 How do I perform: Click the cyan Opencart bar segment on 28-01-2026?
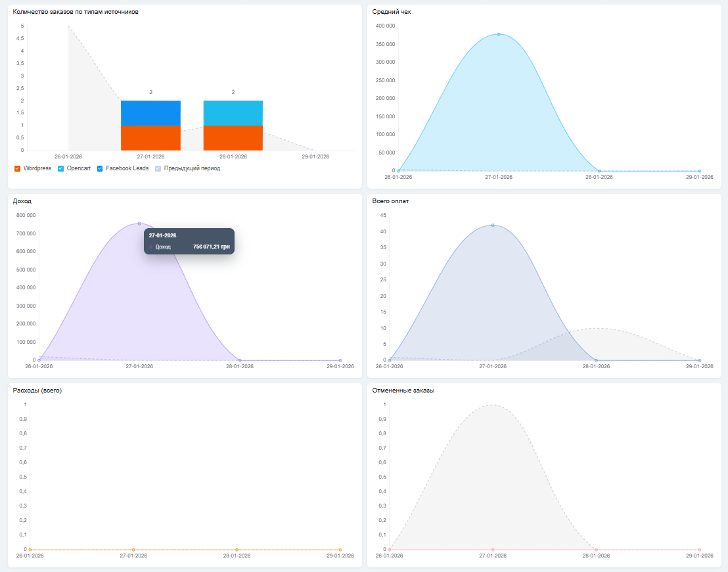pyautogui.click(x=233, y=113)
